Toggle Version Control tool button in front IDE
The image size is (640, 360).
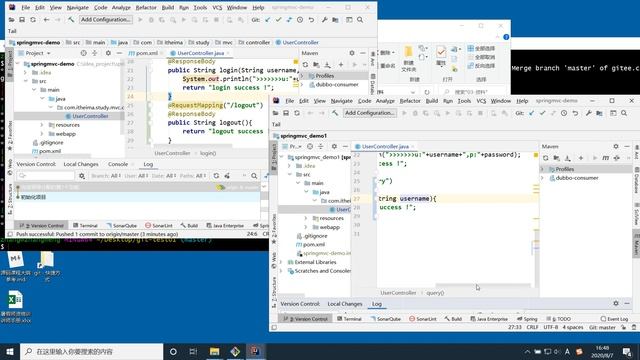[307, 319]
